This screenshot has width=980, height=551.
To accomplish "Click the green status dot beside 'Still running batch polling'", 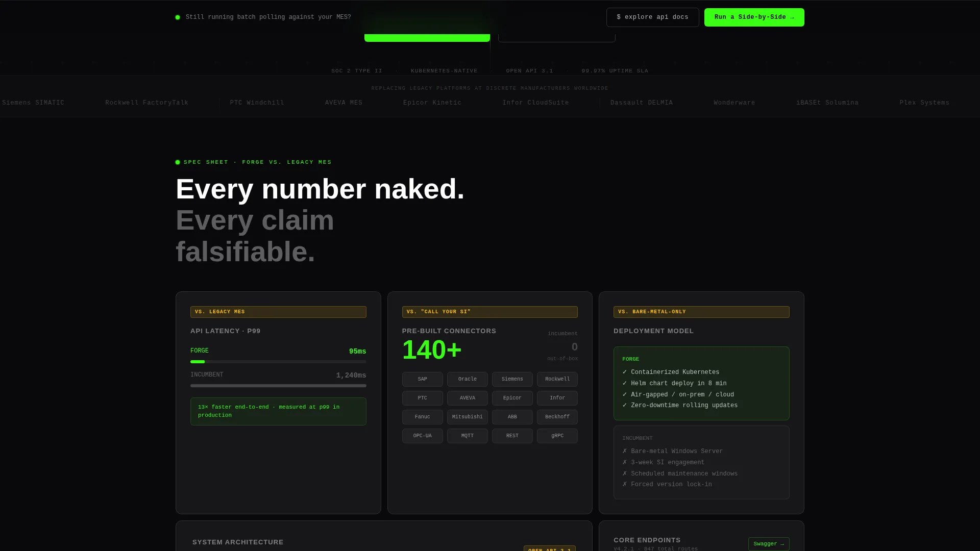I will tap(178, 17).
